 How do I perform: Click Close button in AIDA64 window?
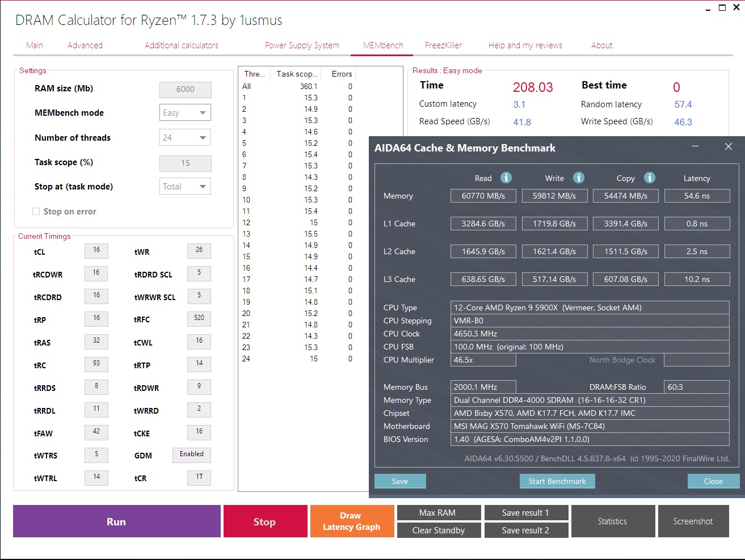pyautogui.click(x=713, y=481)
